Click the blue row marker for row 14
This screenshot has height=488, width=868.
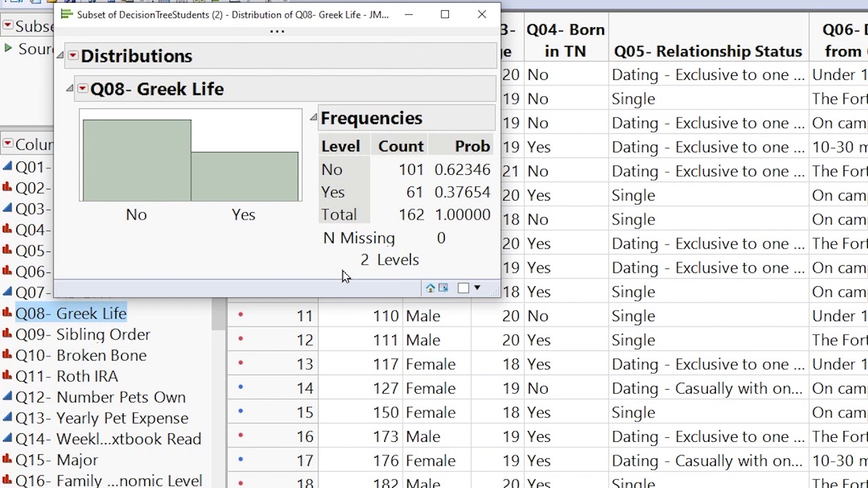(x=241, y=388)
